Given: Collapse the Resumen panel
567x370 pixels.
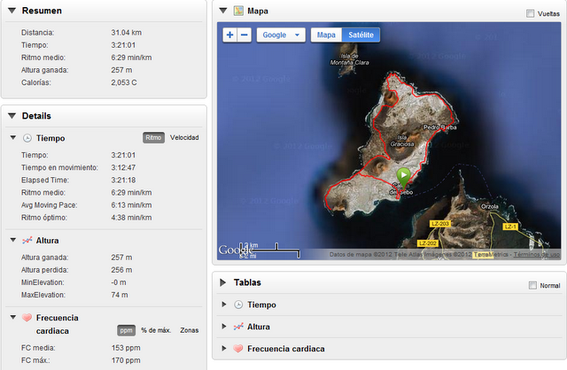Looking at the screenshot, I should [12, 11].
